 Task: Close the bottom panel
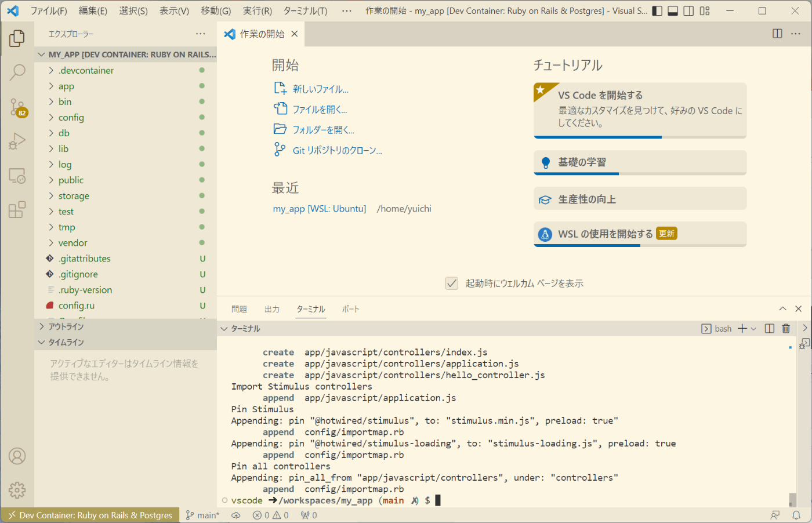(799, 309)
